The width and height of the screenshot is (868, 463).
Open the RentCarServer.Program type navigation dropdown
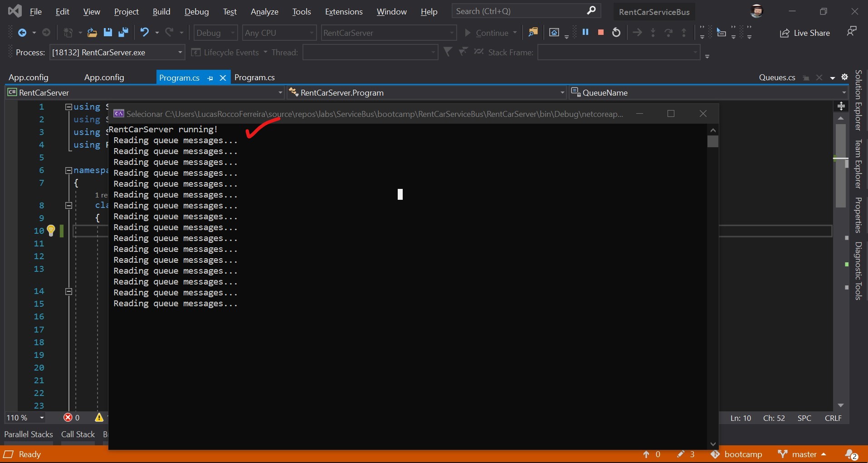pyautogui.click(x=427, y=92)
